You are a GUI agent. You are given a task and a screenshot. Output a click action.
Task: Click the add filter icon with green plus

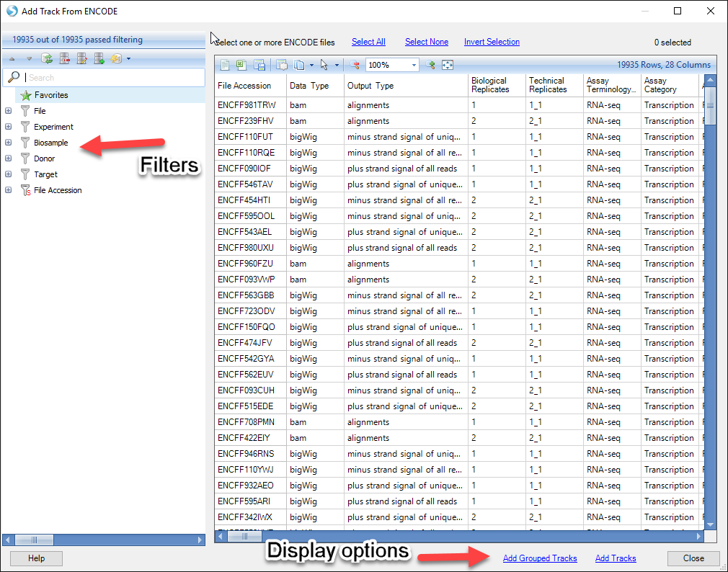pos(99,58)
